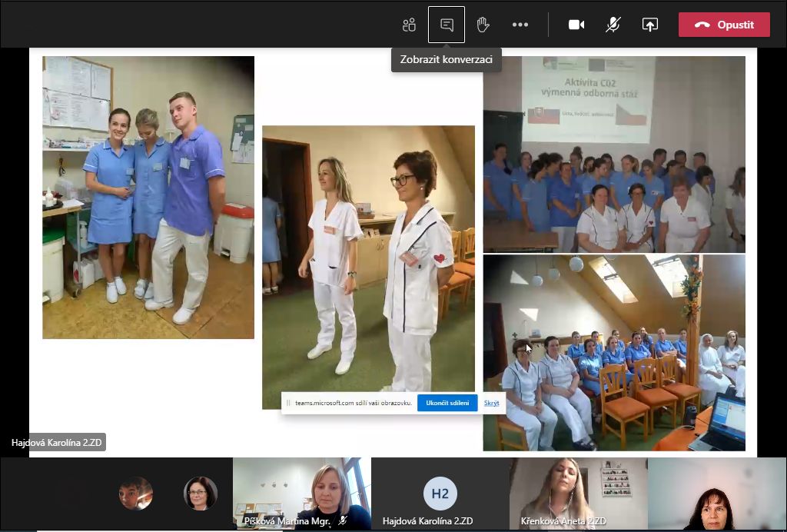Select Křenková Aneta's video tile
The image size is (787, 532).
(x=578, y=494)
